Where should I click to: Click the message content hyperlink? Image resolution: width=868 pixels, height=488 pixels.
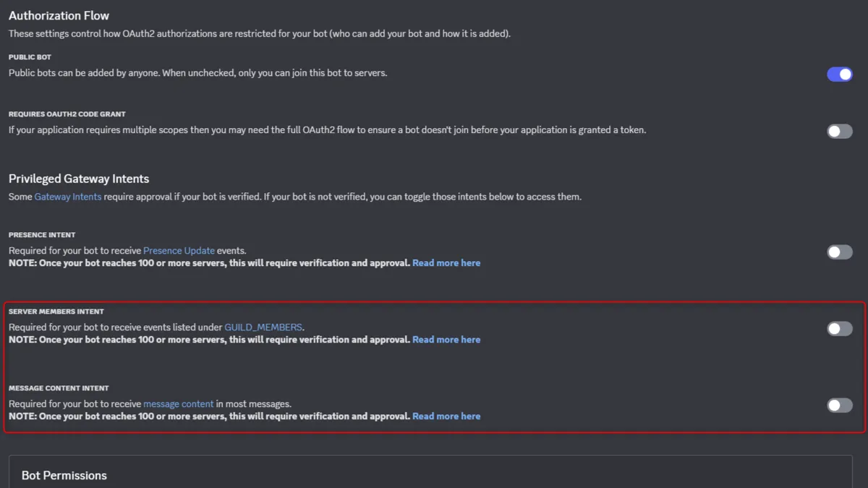pyautogui.click(x=179, y=404)
